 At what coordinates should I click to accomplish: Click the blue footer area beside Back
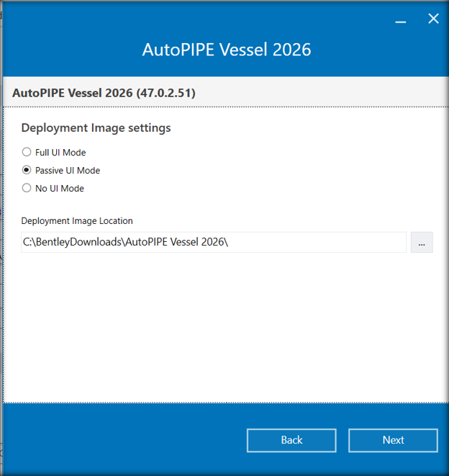[x=124, y=440]
